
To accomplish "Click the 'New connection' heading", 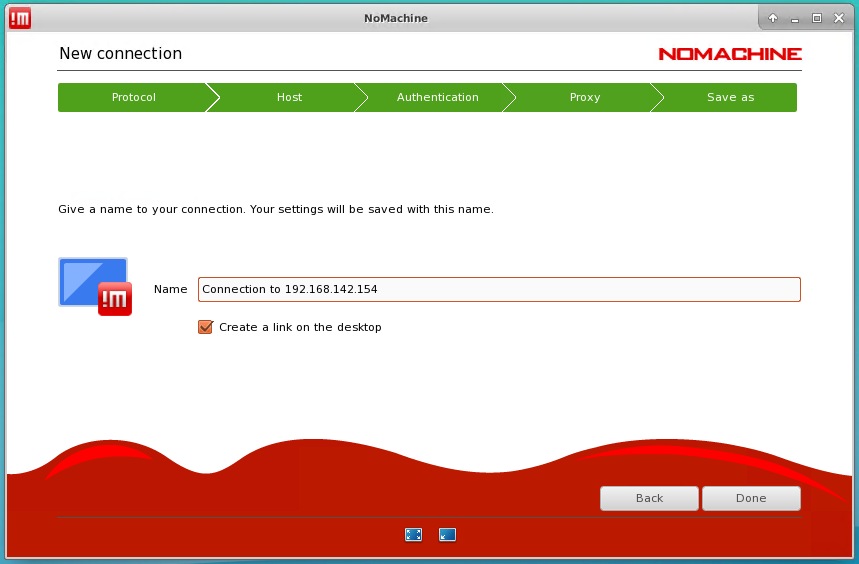I will pyautogui.click(x=121, y=53).
